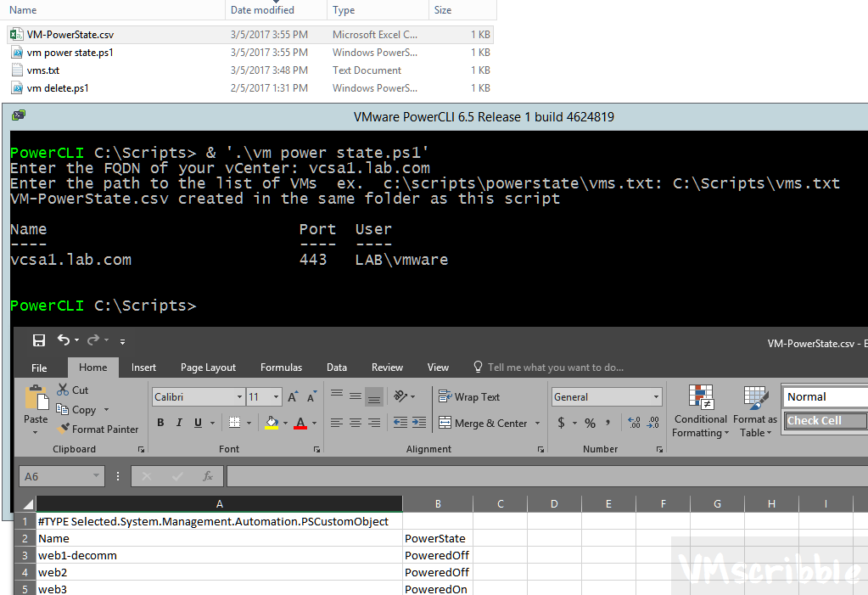The height and width of the screenshot is (595, 868).
Task: Click the Tell me what you want to do box
Action: 549,368
